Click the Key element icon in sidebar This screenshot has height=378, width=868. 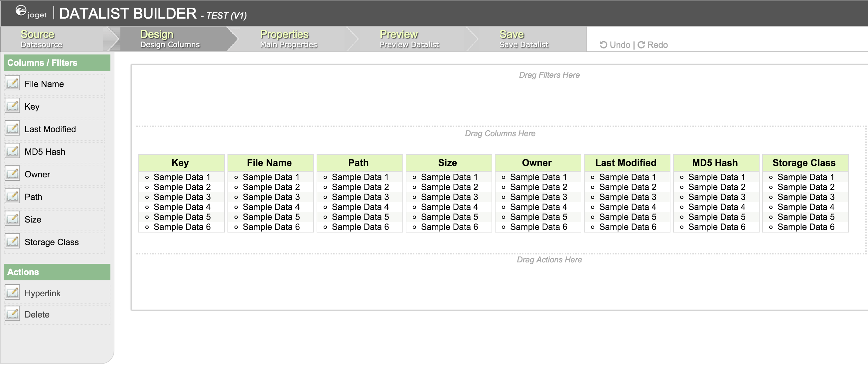click(x=12, y=106)
